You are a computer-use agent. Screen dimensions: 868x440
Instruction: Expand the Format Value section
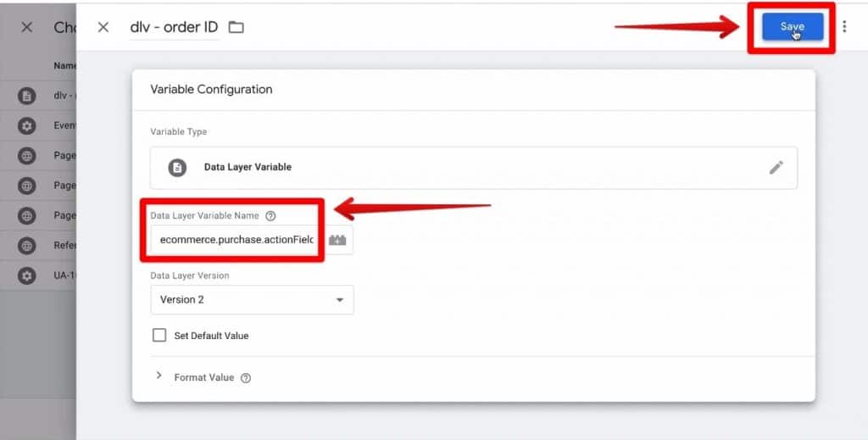tap(159, 376)
